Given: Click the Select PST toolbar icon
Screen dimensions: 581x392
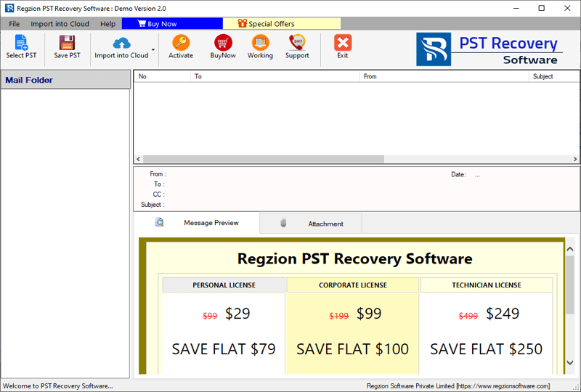Looking at the screenshot, I should coord(21,43).
